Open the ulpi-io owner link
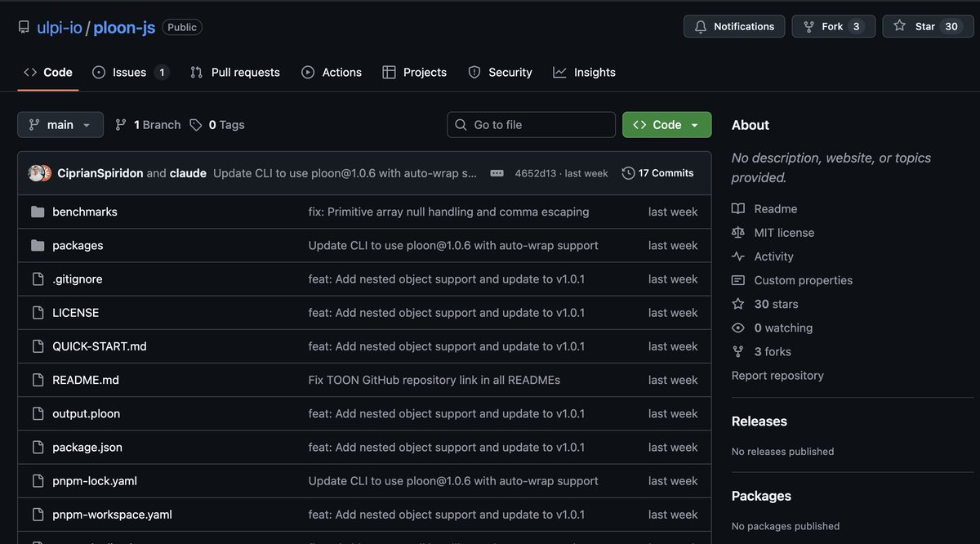The height and width of the screenshot is (544, 980). point(60,27)
